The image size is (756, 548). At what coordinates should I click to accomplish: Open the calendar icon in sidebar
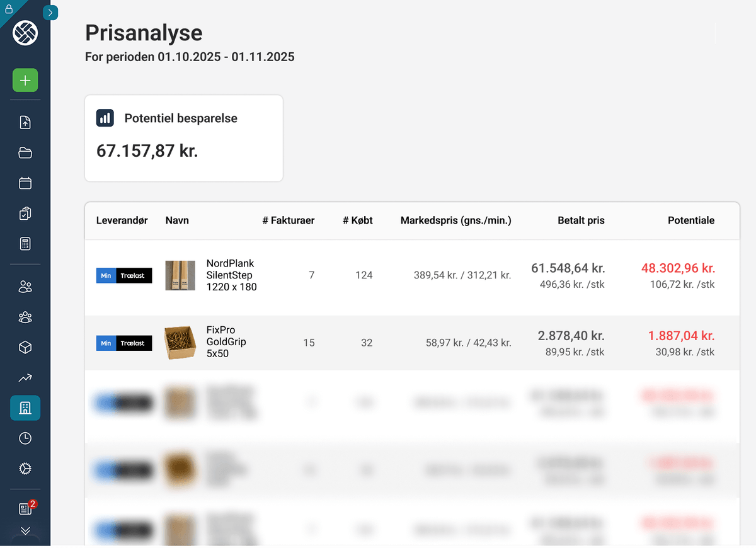pos(25,183)
